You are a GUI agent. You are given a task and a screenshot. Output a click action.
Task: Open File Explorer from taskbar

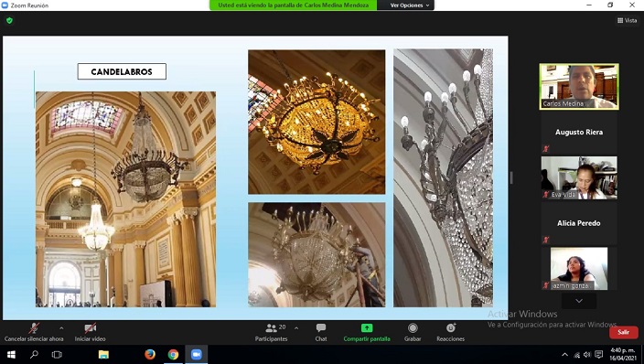point(103,354)
